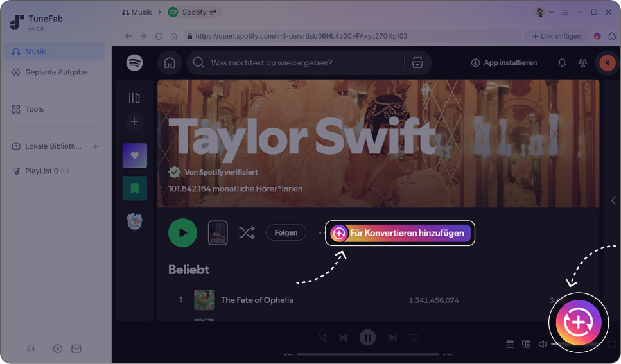Add new local library with plus icon
The width and height of the screenshot is (621, 364).
[96, 146]
